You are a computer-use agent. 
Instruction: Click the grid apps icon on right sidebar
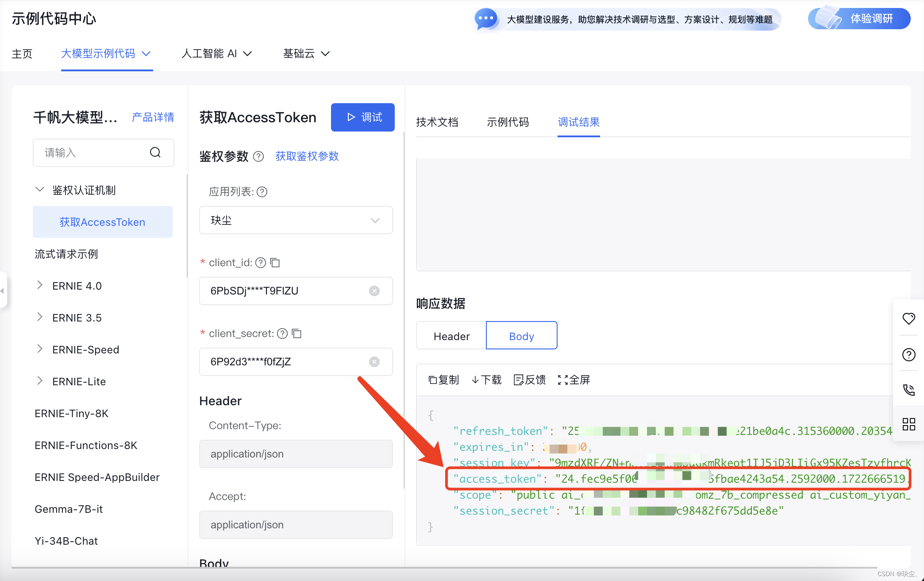point(909,424)
